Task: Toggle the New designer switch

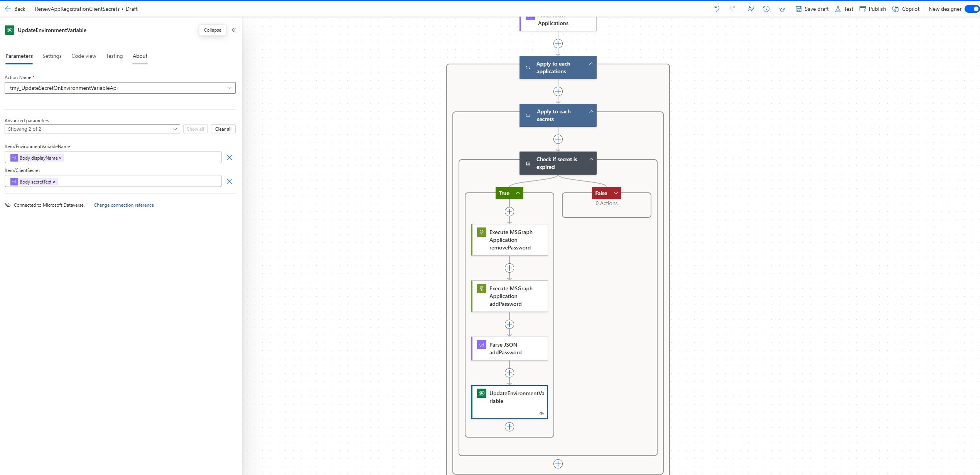Action: coord(972,9)
